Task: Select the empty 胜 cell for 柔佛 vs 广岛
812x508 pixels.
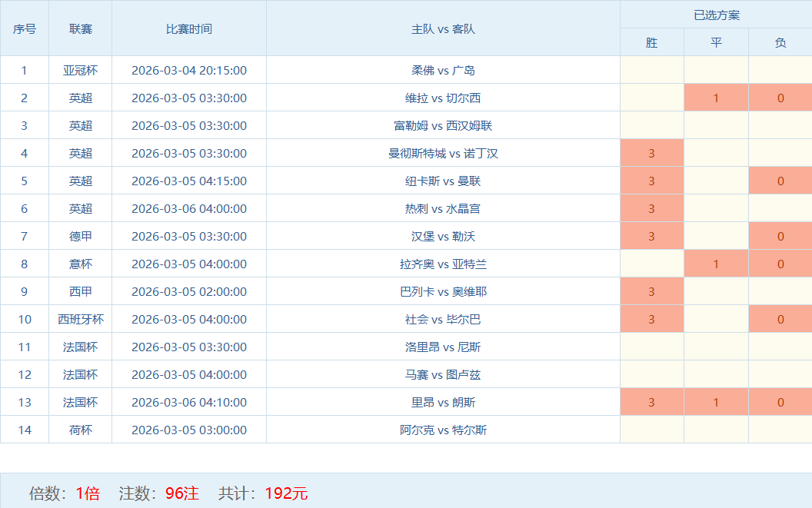Action: pyautogui.click(x=651, y=70)
